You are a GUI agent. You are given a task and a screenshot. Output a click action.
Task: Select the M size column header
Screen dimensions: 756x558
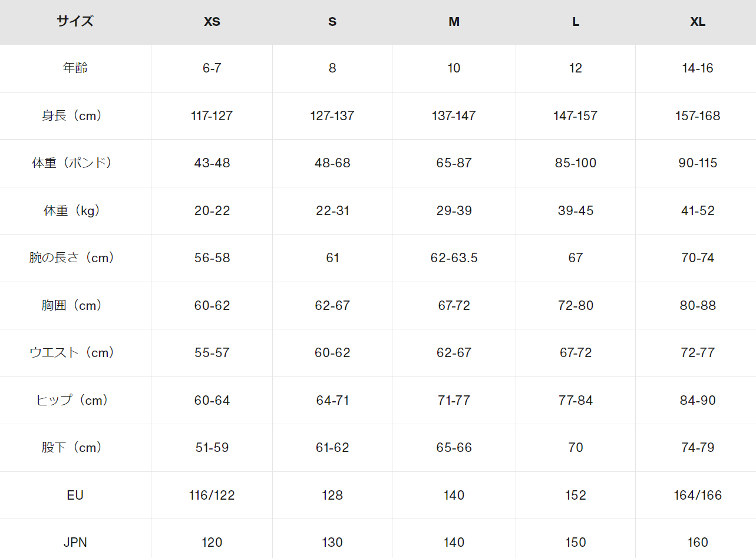454,22
